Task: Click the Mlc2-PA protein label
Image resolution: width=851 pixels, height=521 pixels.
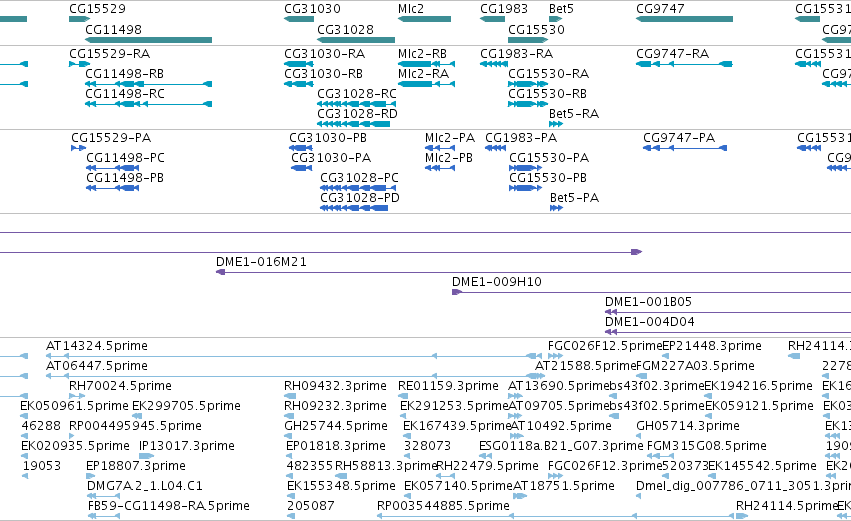Action: tap(450, 138)
